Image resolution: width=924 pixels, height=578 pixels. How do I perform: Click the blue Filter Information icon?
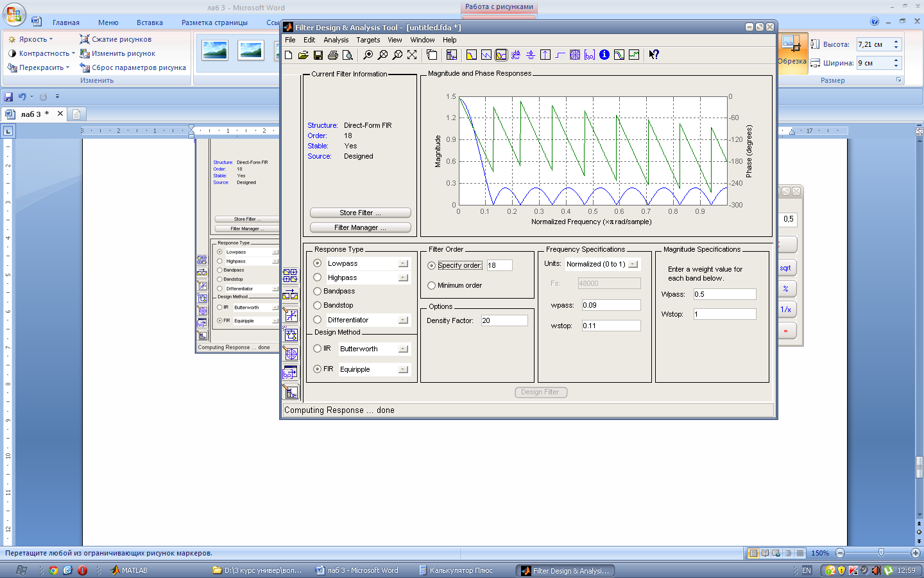coord(604,55)
